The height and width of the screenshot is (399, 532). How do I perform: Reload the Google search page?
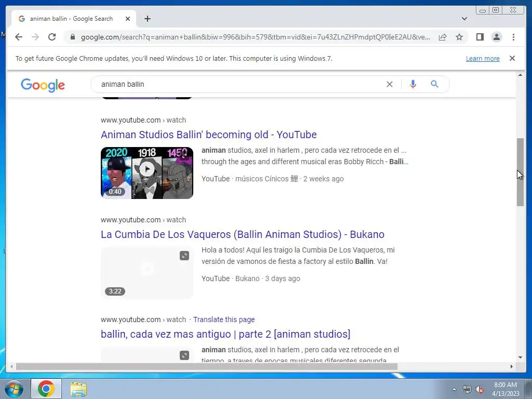[x=52, y=37]
